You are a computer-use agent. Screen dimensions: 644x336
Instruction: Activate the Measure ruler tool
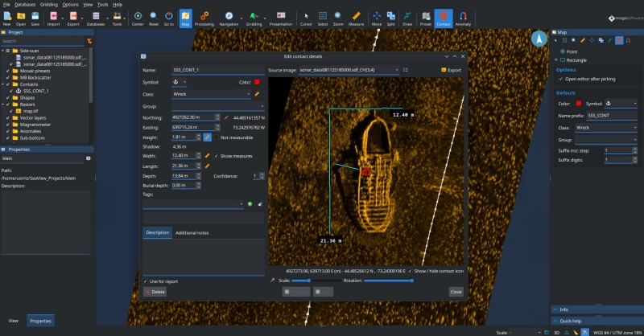(356, 18)
